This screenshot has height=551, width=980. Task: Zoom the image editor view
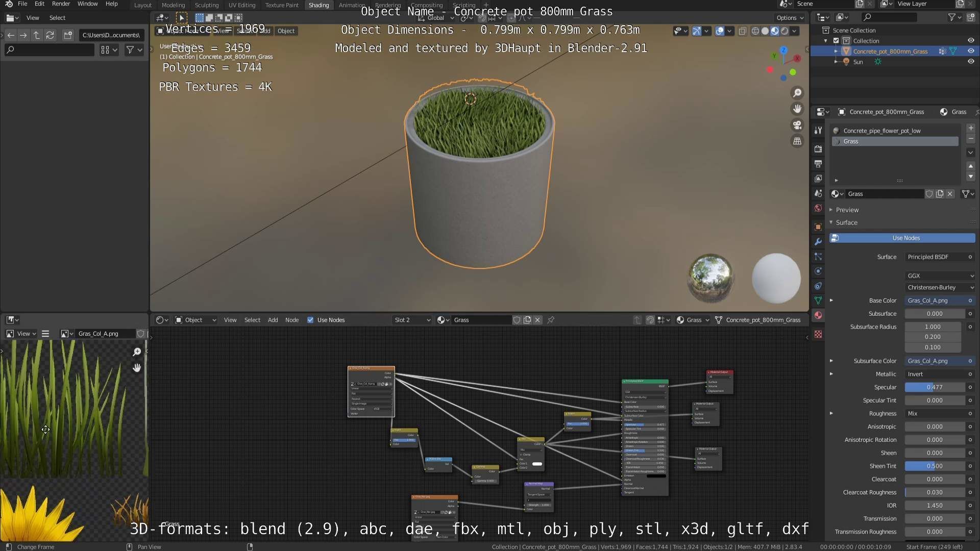pyautogui.click(x=137, y=352)
